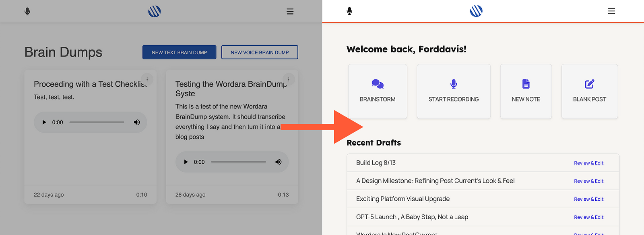This screenshot has height=235, width=644.
Task: Click the microphone icon in the right header
Action: 349,11
